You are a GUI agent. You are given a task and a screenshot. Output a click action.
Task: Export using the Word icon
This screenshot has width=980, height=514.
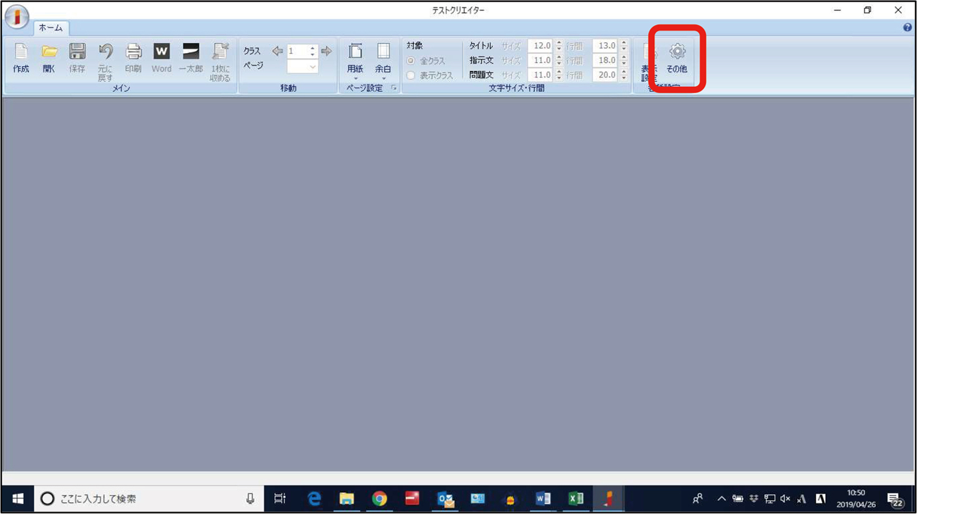pos(161,57)
